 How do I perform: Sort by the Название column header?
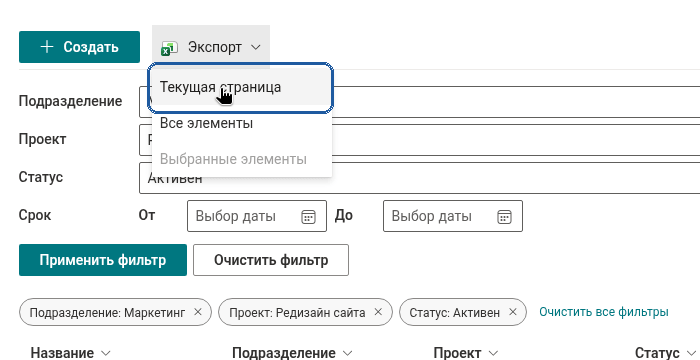tap(70, 353)
